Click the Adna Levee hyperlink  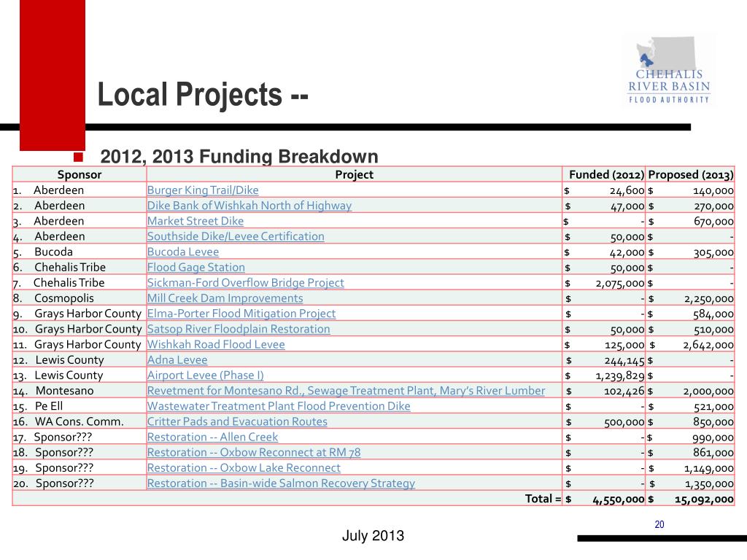pyautogui.click(x=177, y=359)
